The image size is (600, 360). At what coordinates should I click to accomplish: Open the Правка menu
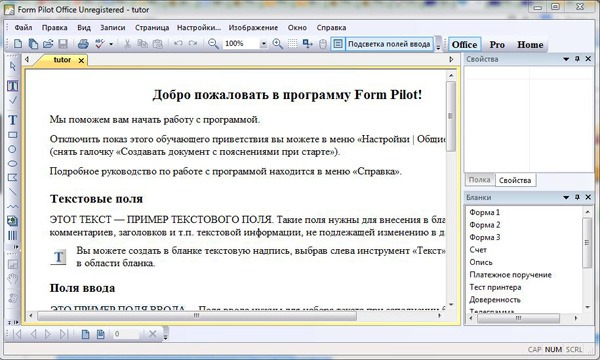tap(54, 28)
